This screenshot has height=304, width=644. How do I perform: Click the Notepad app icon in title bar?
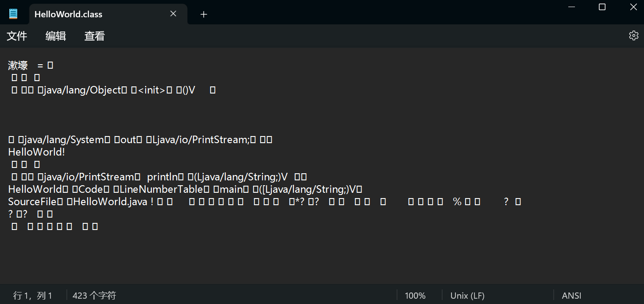pos(13,14)
